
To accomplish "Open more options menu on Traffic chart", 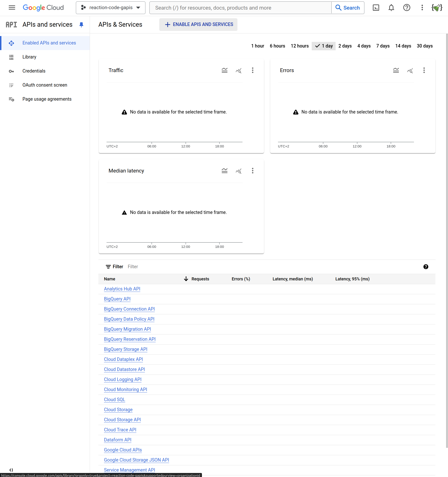I will tap(252, 70).
